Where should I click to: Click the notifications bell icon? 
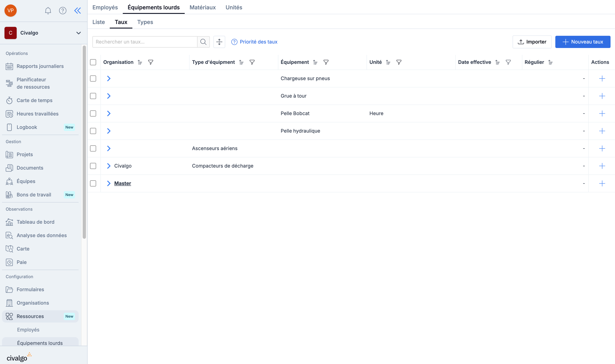pos(48,11)
